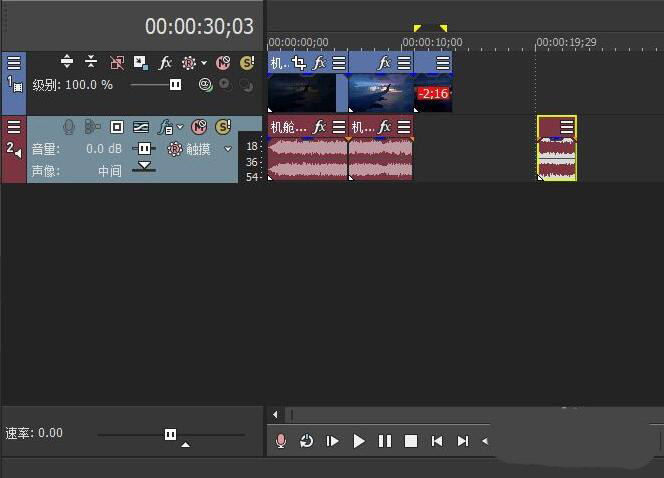The image size is (664, 478).
Task: Open Pan/Crop on the first video clip
Action: (x=299, y=63)
